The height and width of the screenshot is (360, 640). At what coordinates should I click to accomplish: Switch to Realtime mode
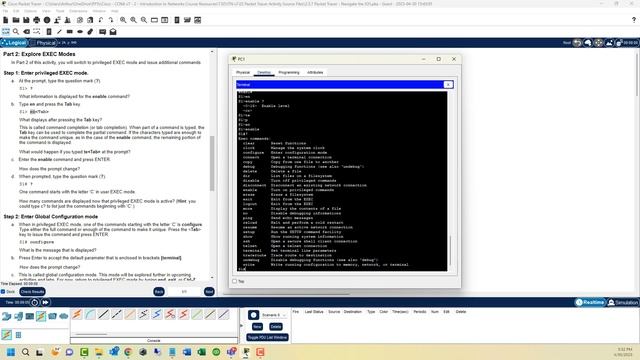click(x=589, y=302)
